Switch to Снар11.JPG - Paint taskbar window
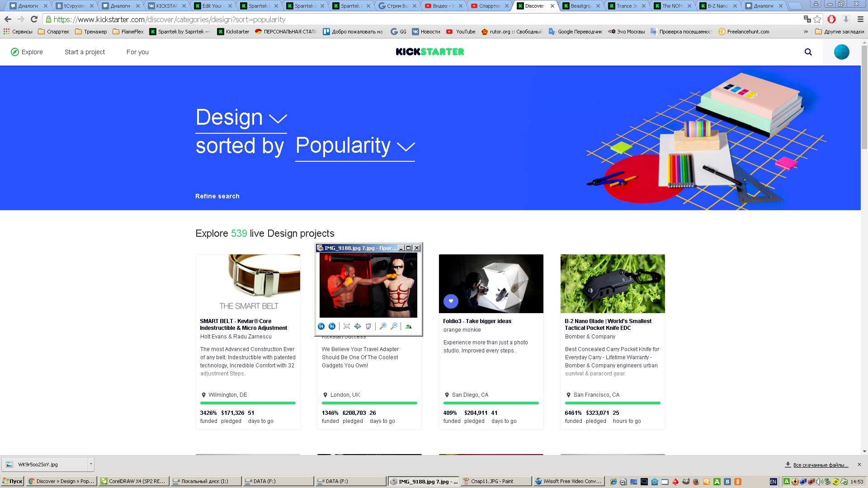This screenshot has width=868, height=488. 495,481
